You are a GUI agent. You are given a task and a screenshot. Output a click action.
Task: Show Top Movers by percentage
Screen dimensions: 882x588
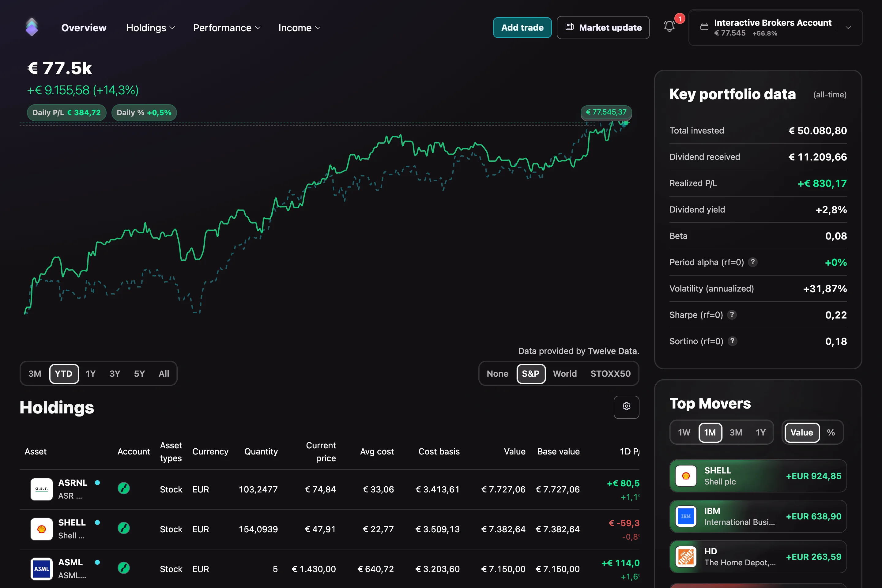point(831,432)
